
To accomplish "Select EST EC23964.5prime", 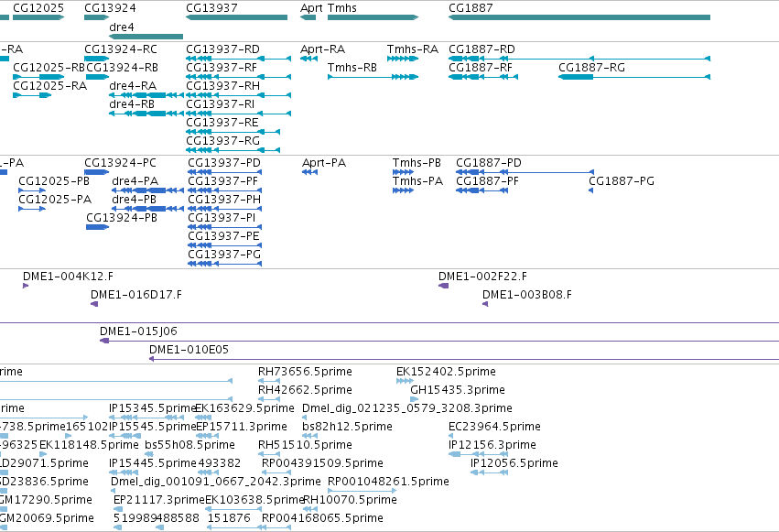I will [x=450, y=436].
